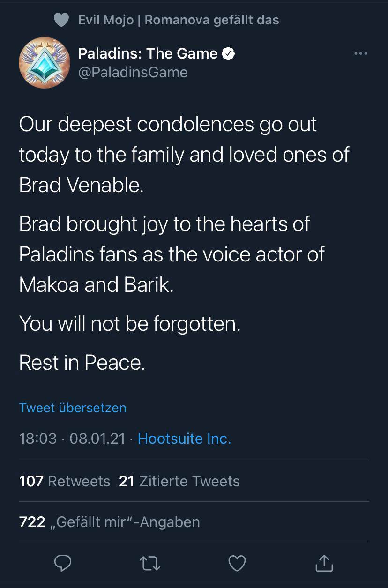This screenshot has height=588, width=388.
Task: Click the verified badge next to Paladins: The Game
Action: coord(228,53)
